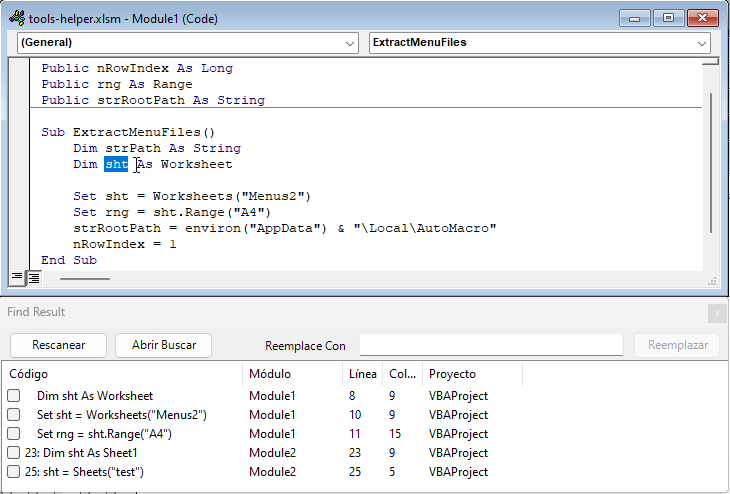This screenshot has width=730, height=494.
Task: Click the split bar above vertical scrollbar
Action: [x=710, y=61]
